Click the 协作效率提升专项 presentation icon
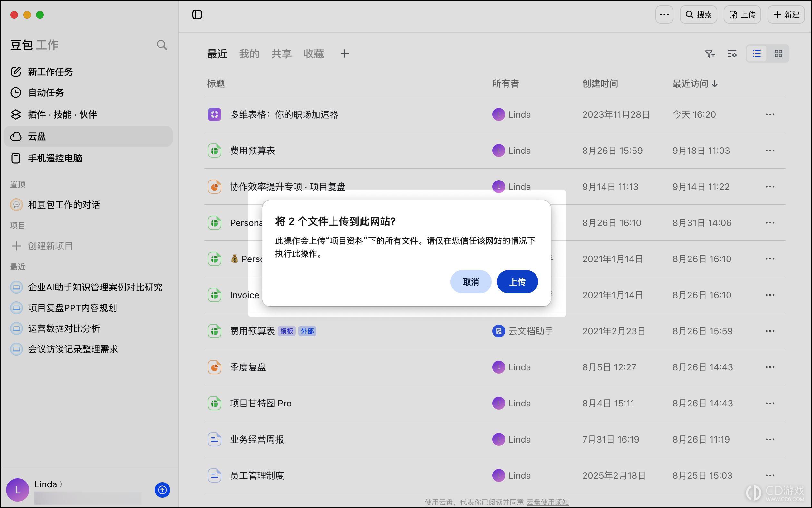The width and height of the screenshot is (812, 508). [214, 187]
